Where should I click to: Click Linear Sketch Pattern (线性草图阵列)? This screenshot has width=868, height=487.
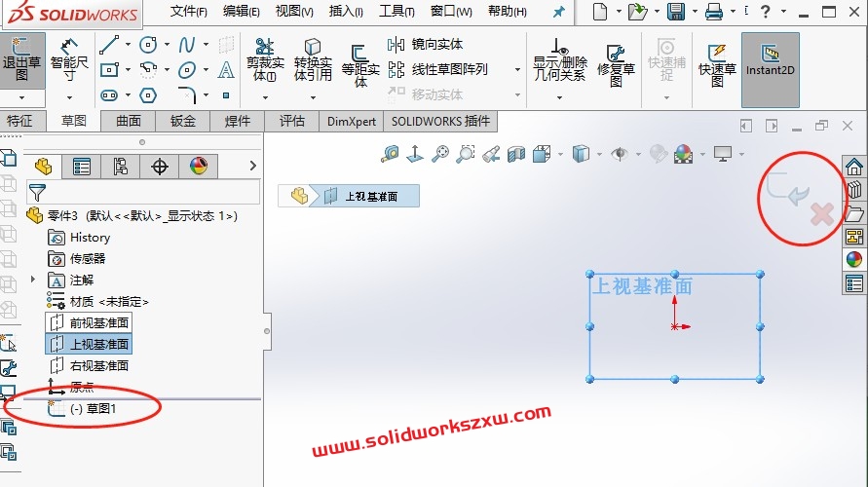click(437, 70)
